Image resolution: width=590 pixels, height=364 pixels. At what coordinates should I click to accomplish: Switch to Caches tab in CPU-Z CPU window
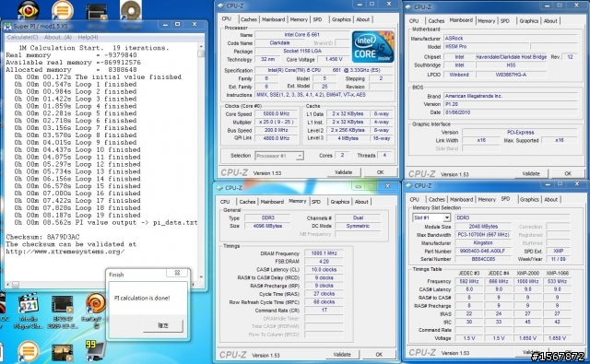pos(249,19)
